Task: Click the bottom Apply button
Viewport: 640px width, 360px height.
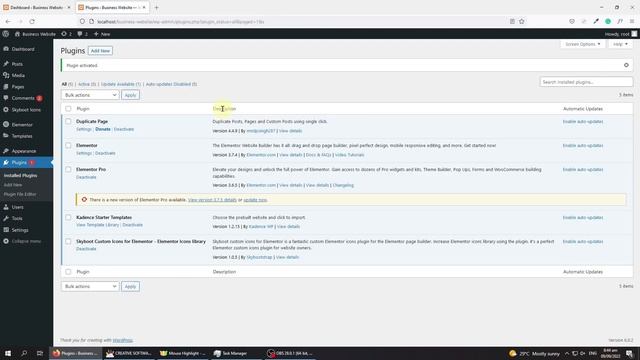Action: coord(130,287)
